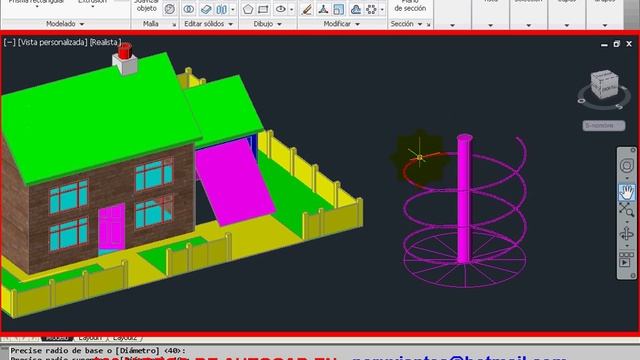Click the S compass letter on ViewCube ring
640x360 pixels.
pos(619,107)
